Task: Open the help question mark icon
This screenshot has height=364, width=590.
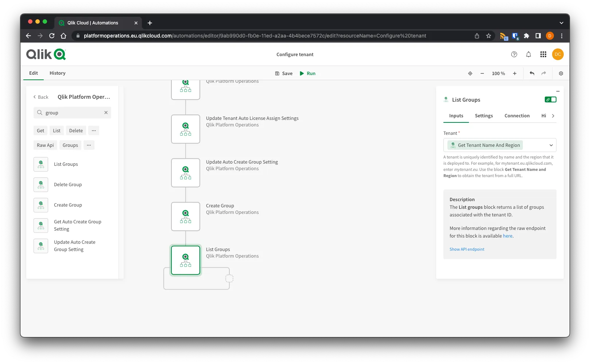Action: click(x=514, y=54)
